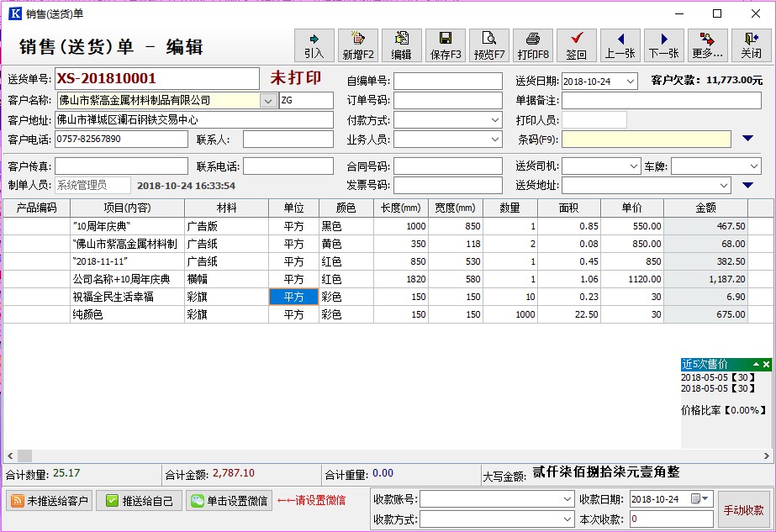Viewport: 776px width, 532px height.
Task: Click the 签回 sign-back icon
Action: (x=577, y=45)
